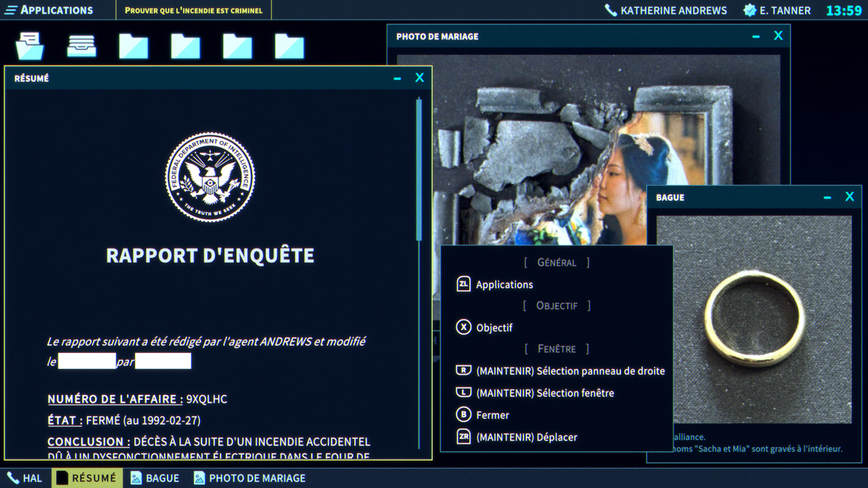This screenshot has height=488, width=868.
Task: Minimize the Résumé window
Action: pos(397,79)
